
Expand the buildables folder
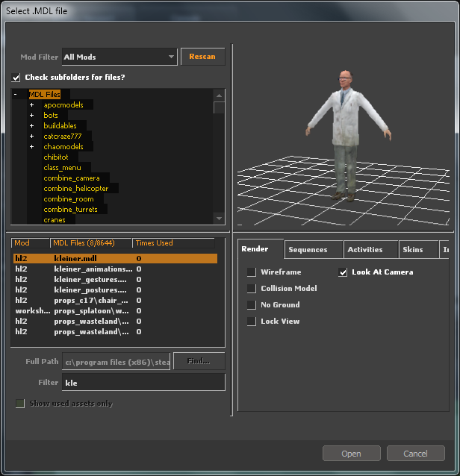(31, 125)
